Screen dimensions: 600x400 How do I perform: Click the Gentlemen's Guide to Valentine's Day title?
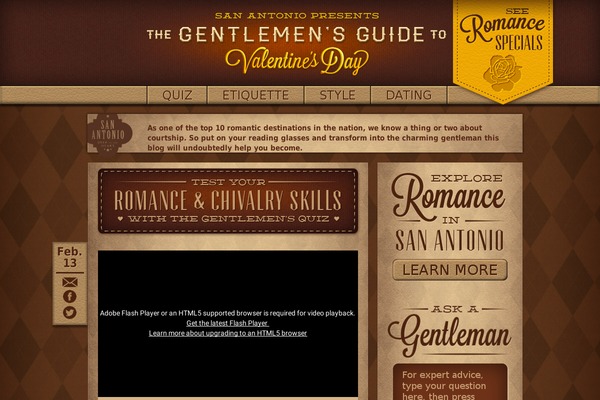(297, 49)
